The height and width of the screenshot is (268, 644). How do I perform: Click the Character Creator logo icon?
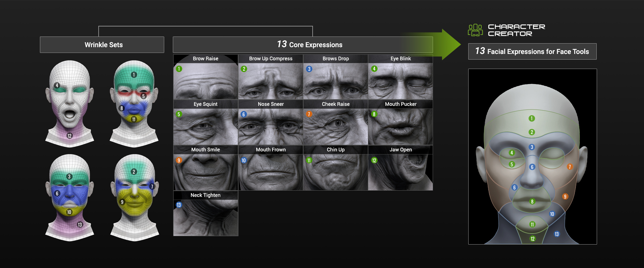coord(475,30)
